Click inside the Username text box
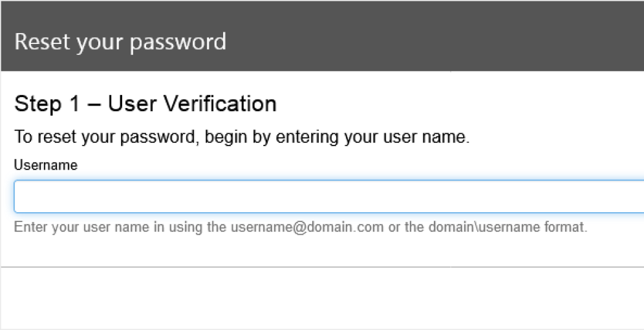 pos(329,197)
